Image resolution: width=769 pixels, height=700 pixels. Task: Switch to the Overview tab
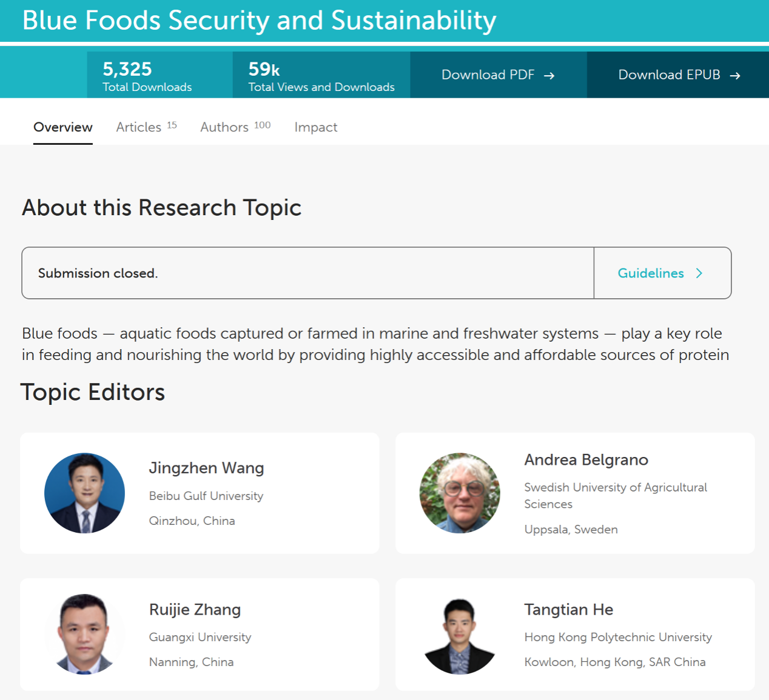pos(63,127)
